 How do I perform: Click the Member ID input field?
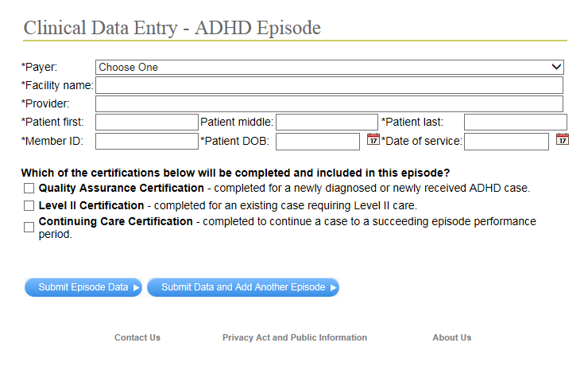click(146, 141)
